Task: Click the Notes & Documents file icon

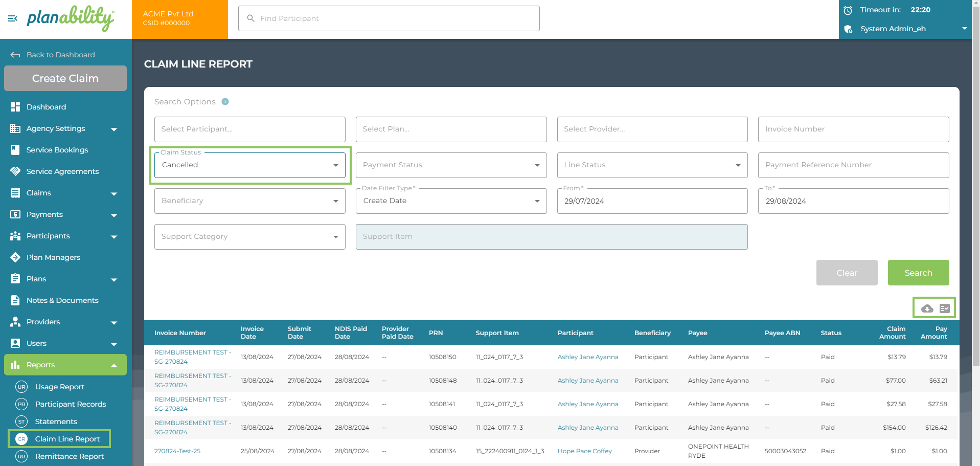Action: click(x=15, y=300)
